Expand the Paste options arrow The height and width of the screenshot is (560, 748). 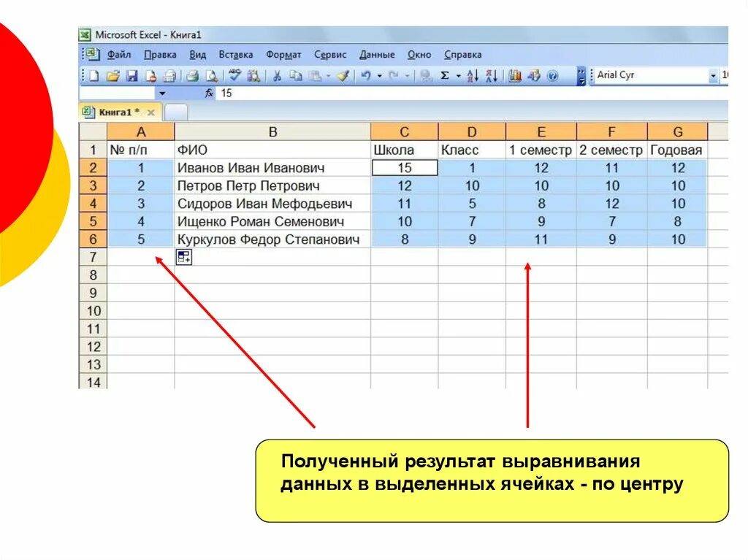[x=328, y=76]
